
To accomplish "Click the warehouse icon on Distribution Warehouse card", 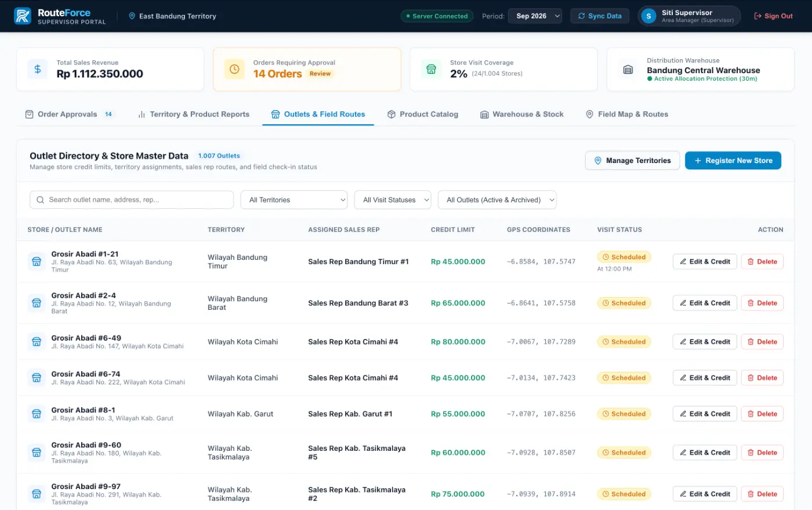I will pyautogui.click(x=628, y=70).
